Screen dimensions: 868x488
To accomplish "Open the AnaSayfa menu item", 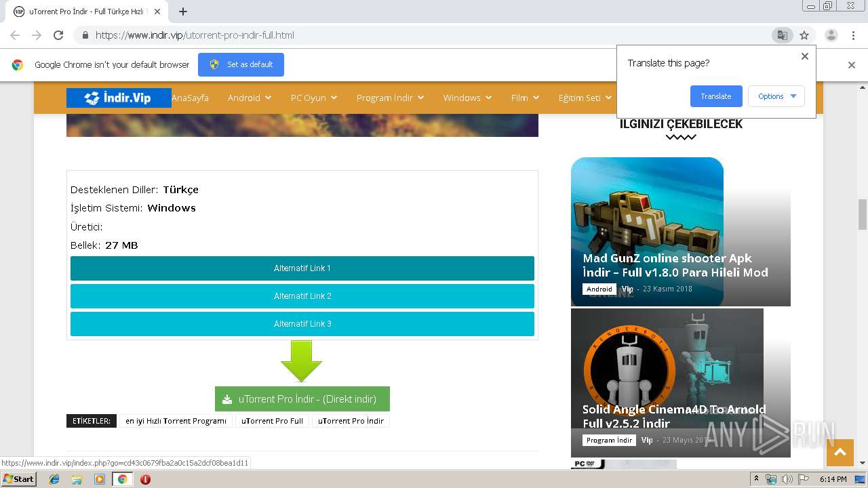I will pyautogui.click(x=190, y=98).
